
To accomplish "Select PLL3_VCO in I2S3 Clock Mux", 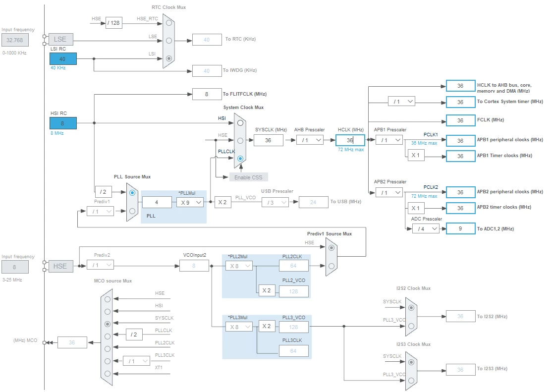I will tap(411, 381).
